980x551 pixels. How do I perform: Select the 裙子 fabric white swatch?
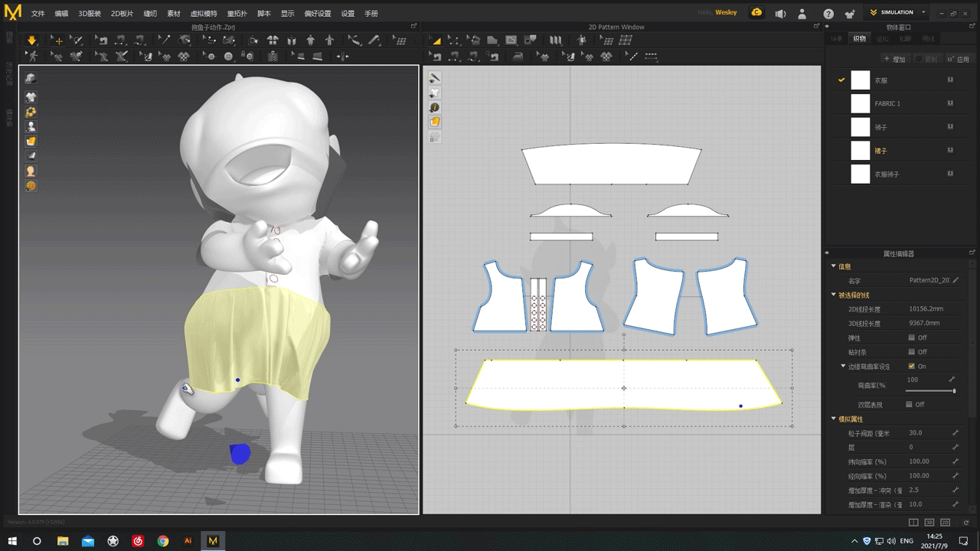click(x=861, y=151)
